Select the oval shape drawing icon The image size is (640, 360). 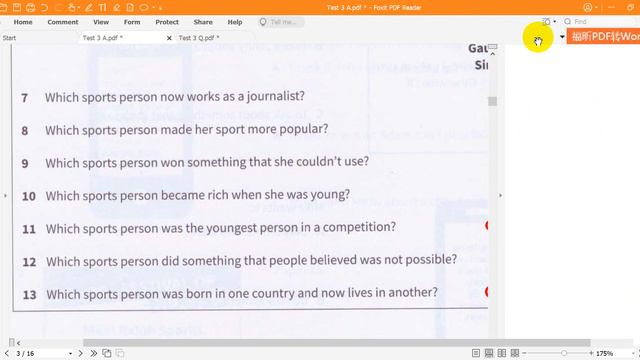click(x=144, y=7)
